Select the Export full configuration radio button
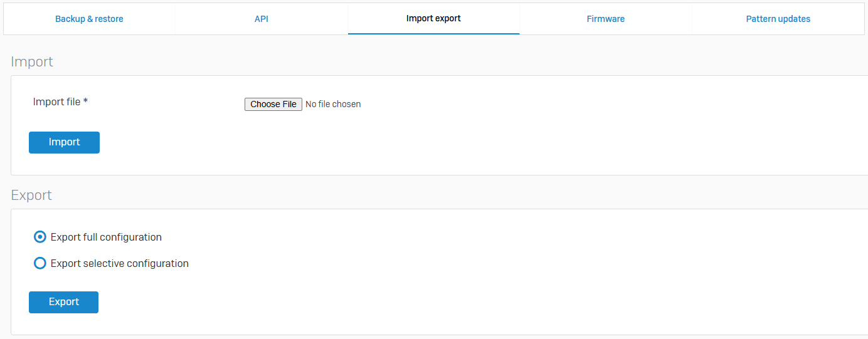The width and height of the screenshot is (868, 339). pyautogui.click(x=40, y=237)
